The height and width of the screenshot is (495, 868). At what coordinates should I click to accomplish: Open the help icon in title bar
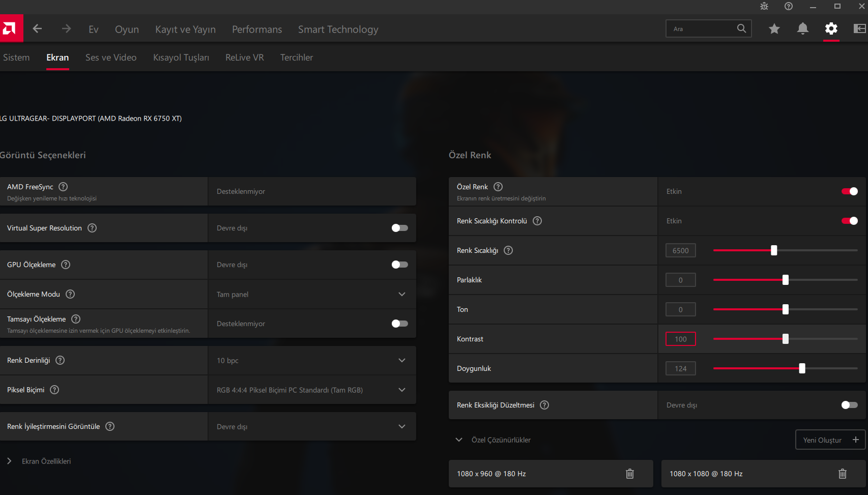(x=789, y=6)
